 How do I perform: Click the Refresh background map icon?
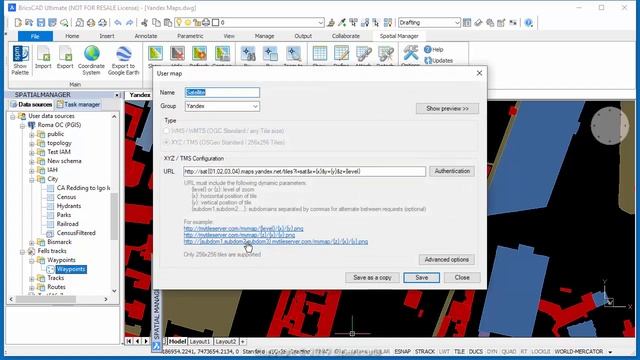click(x=199, y=54)
